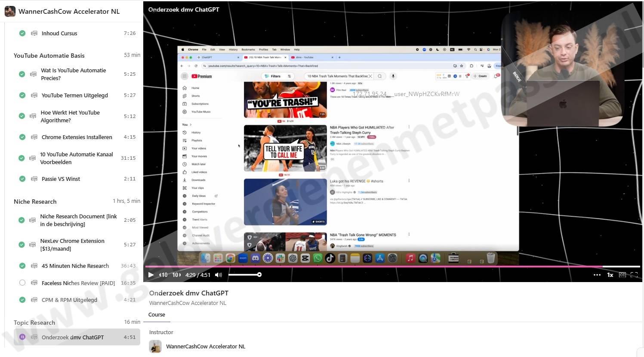Skip forward 10 seconds
644x357 pixels.
coord(176,275)
